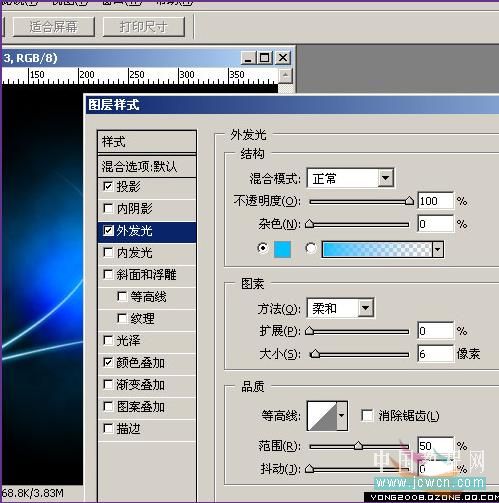Click the 杂色 value field
The height and width of the screenshot is (503, 499).
click(435, 224)
